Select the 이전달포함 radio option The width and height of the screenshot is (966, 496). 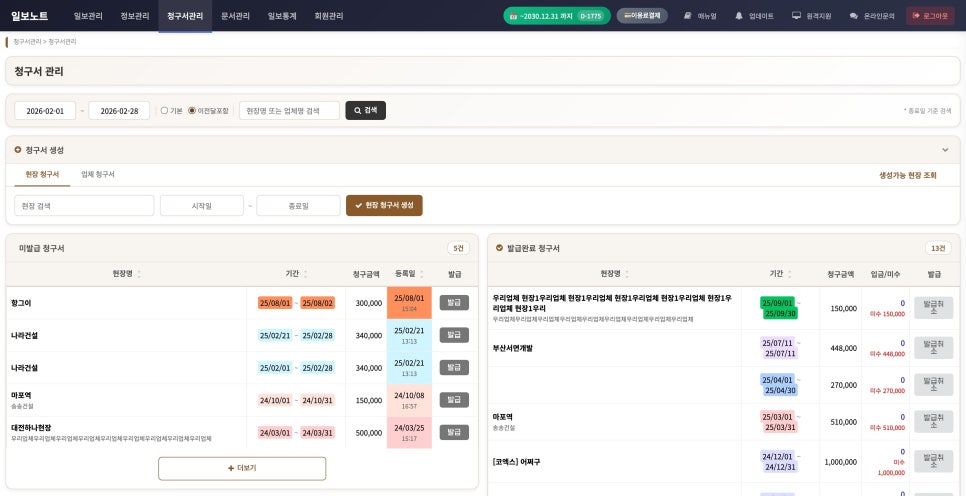192,110
